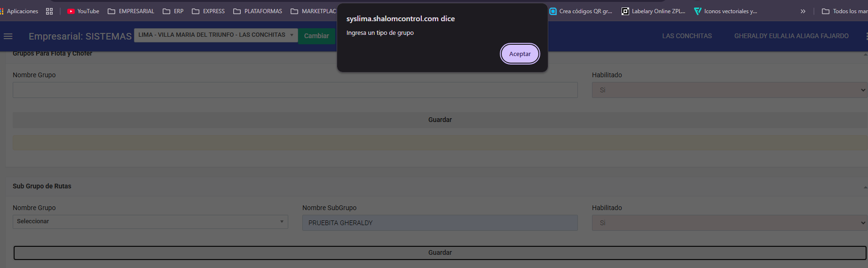Click Guardar in the Grupos Para Flota section
868x268 pixels.
(x=440, y=120)
